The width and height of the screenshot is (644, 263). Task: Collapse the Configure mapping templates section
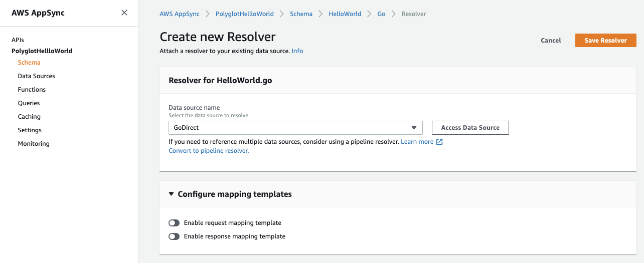click(x=172, y=194)
